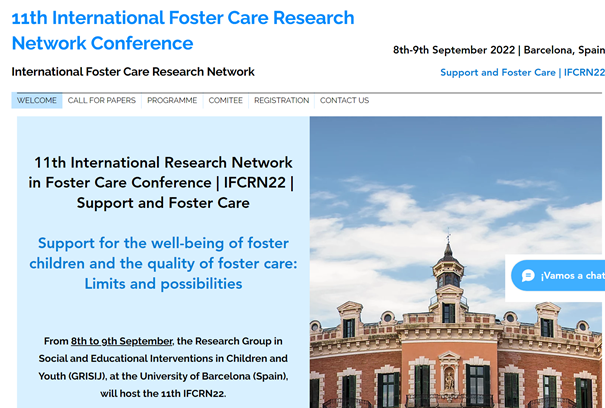The height and width of the screenshot is (408, 605).
Task: Click the Youth (GRISIJ) University of Barcelona line
Action: coord(163,376)
